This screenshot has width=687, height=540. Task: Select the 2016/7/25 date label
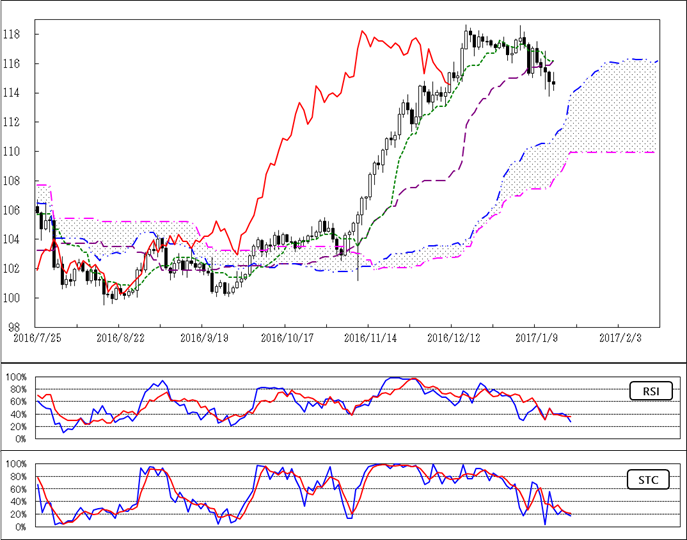[37, 339]
